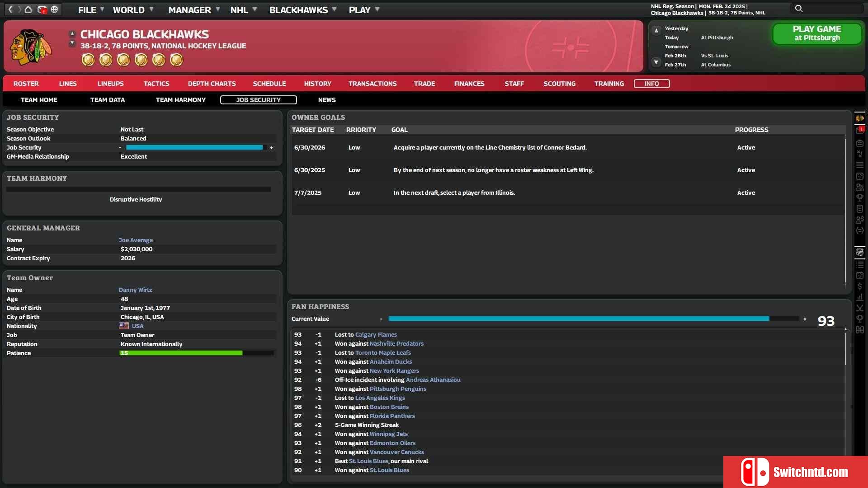Screen dimensions: 868x488
Task: Open NHL list icon below NHL shield
Action: pos(860,265)
